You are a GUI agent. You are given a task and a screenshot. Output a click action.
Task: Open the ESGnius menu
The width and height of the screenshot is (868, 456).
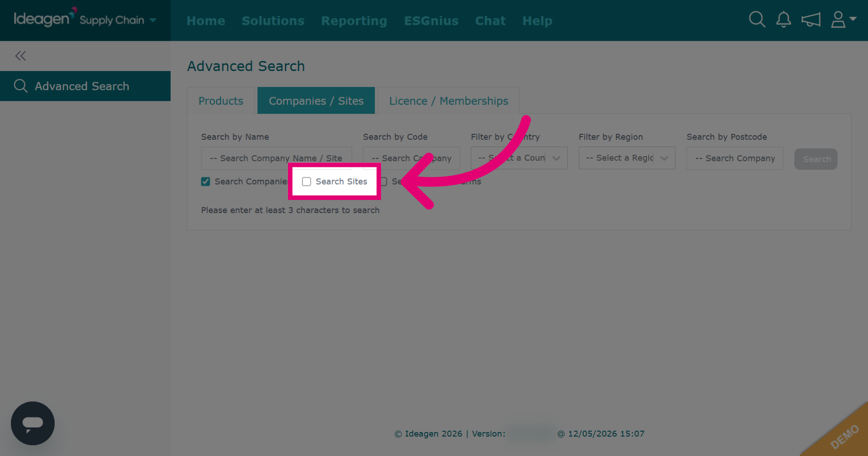(431, 21)
